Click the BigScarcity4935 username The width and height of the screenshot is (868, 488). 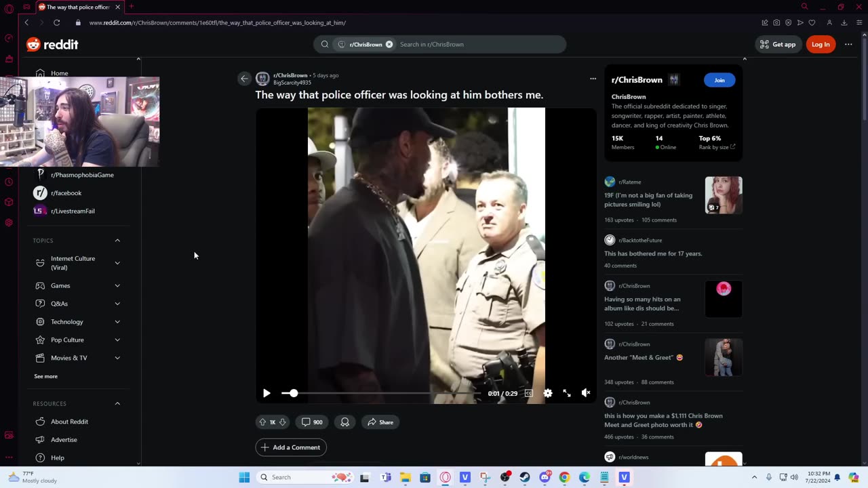click(x=292, y=83)
